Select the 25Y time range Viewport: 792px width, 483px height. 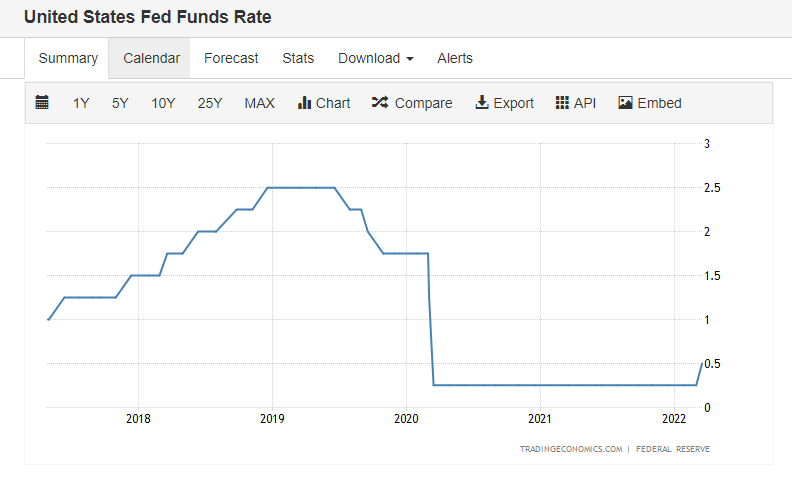point(210,103)
